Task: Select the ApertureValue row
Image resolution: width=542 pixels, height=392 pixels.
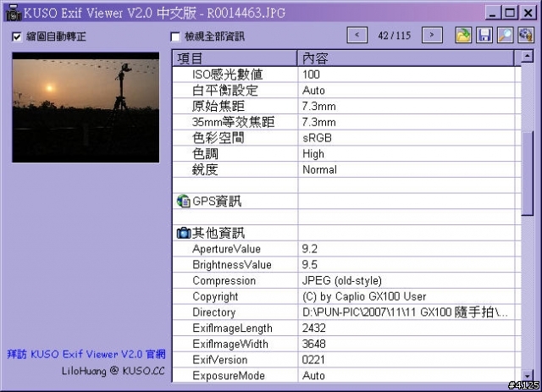Action: point(346,249)
